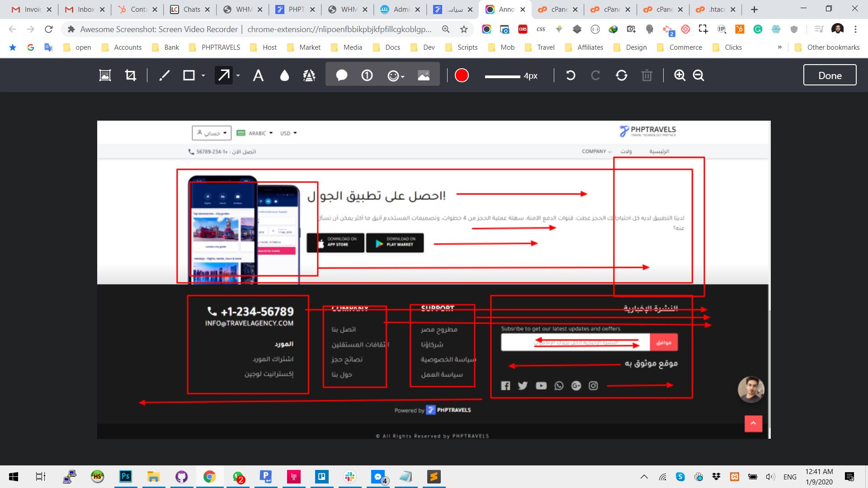Viewport: 868px width, 488px height.
Task: Switch to the Chats browser tab
Action: [x=190, y=9]
